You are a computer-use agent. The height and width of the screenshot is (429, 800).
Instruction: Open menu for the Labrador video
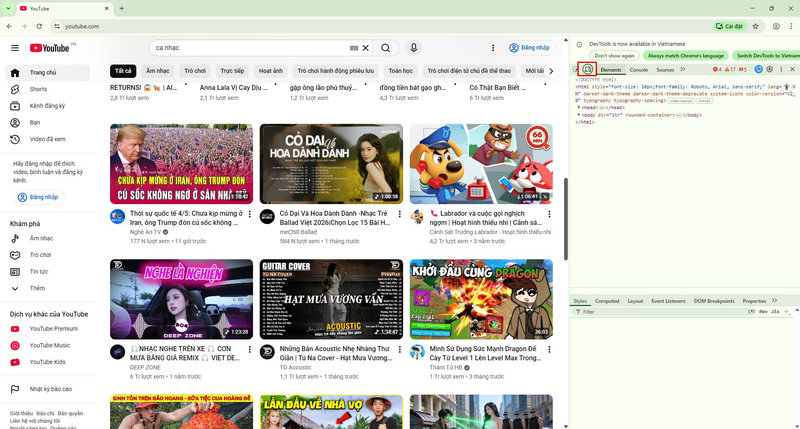pos(549,214)
